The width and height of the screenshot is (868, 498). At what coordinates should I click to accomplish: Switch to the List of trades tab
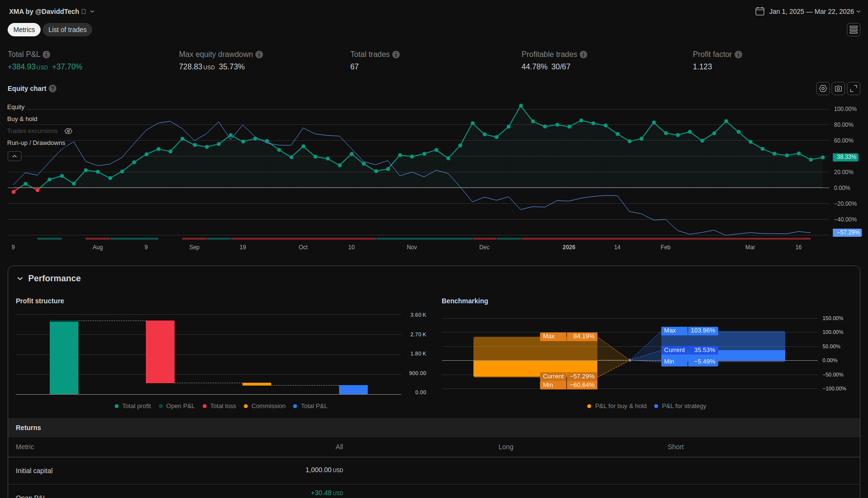(67, 30)
